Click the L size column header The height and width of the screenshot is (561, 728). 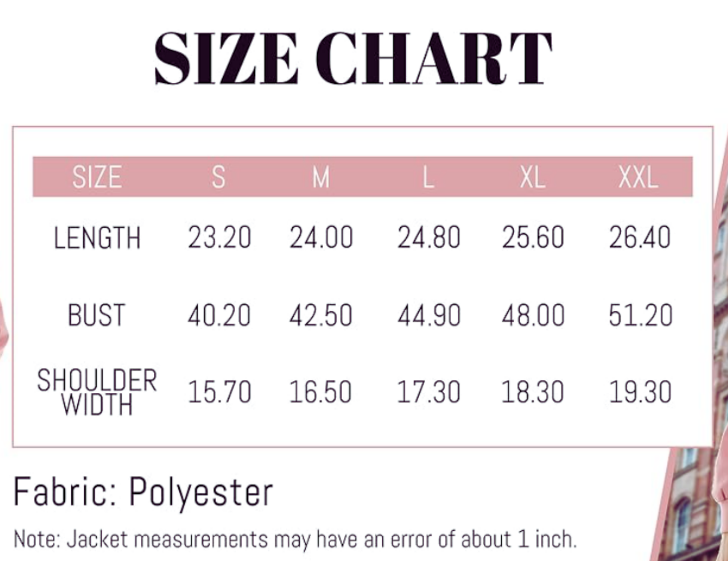[428, 177]
